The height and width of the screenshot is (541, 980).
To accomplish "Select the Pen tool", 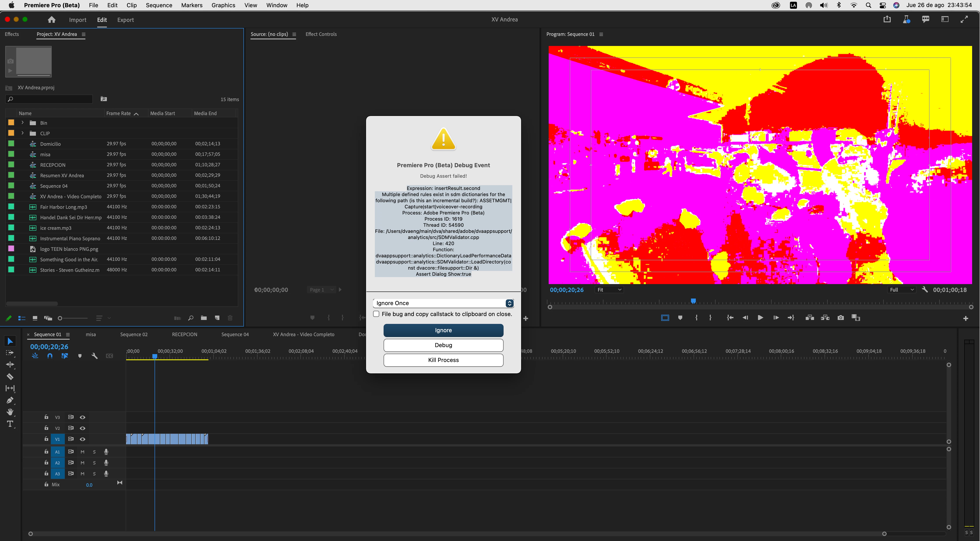I will pos(10,400).
